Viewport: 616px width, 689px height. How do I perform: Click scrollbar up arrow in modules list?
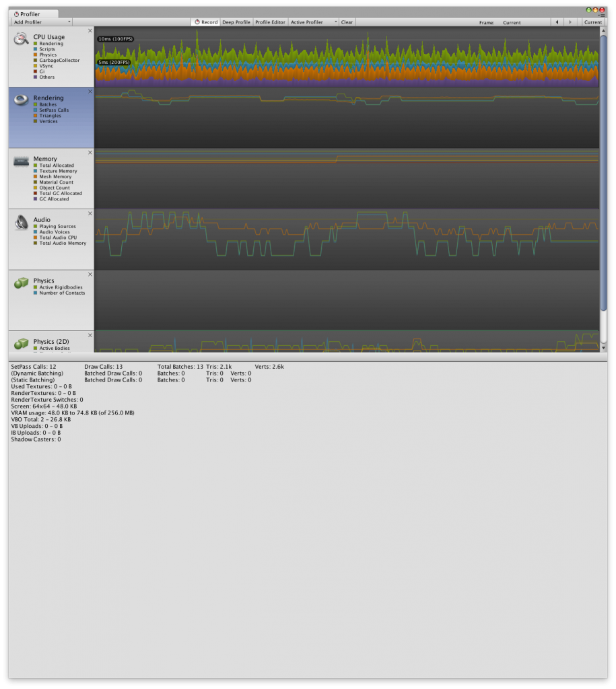604,31
